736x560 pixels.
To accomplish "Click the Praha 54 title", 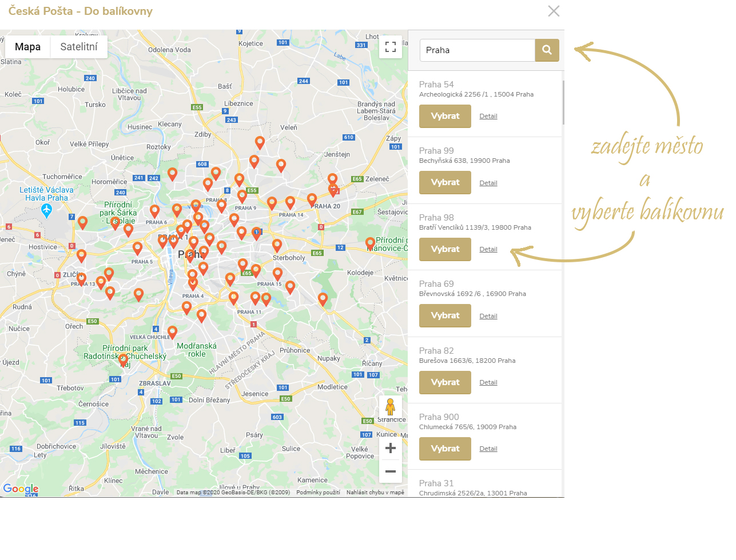I will pyautogui.click(x=436, y=85).
